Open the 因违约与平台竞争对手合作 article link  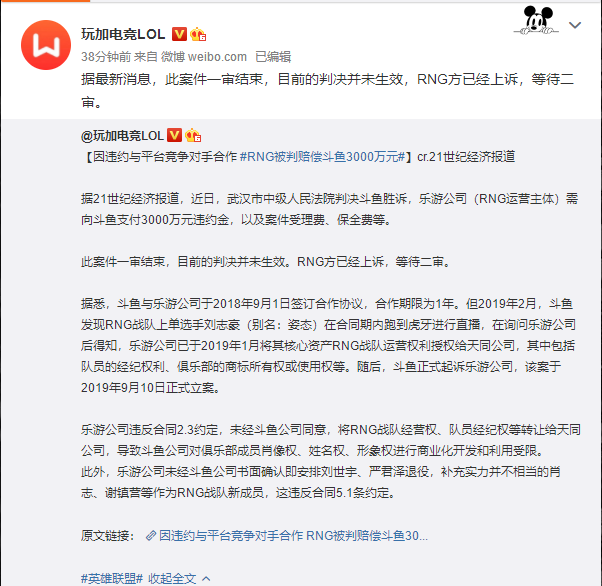pos(293,535)
